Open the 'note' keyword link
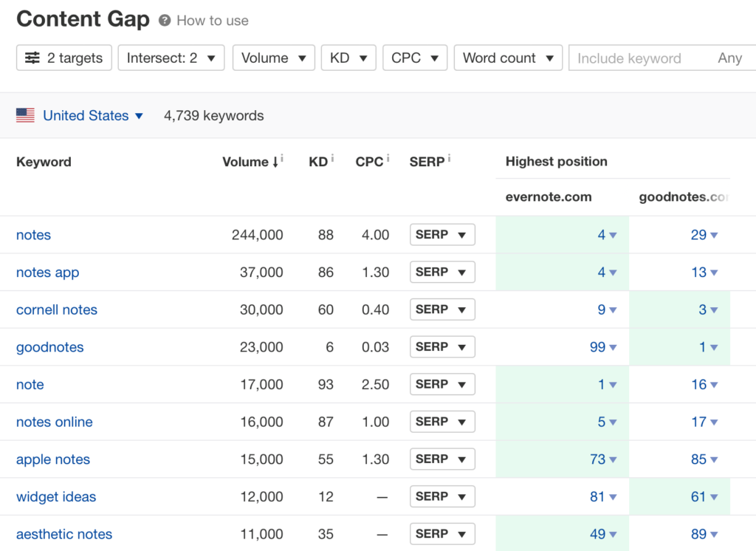This screenshot has width=756, height=551. coord(30,385)
